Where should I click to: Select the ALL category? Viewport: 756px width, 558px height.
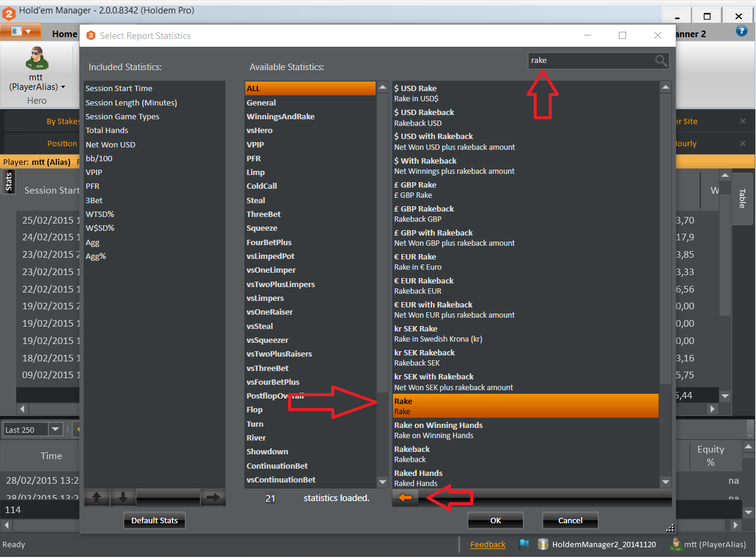(x=310, y=88)
